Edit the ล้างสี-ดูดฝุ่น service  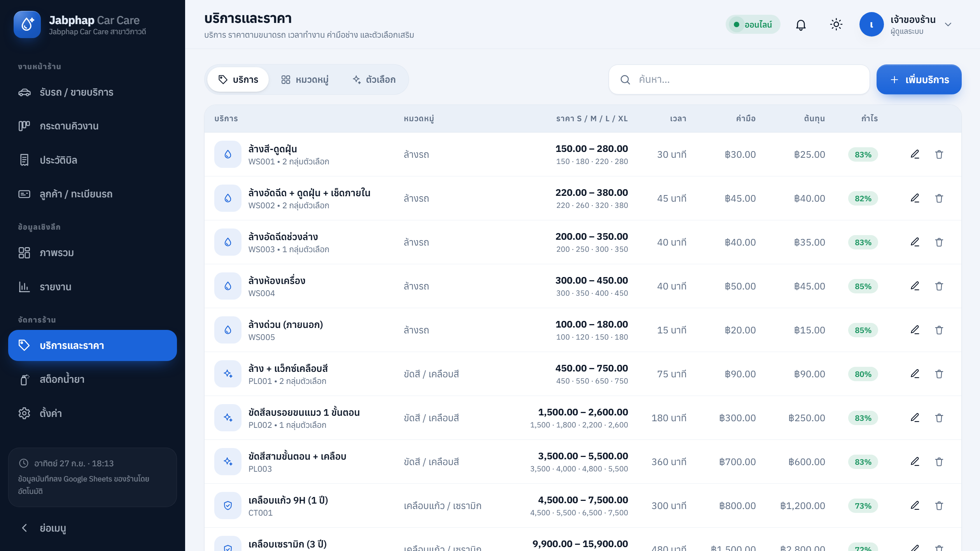[x=915, y=154]
